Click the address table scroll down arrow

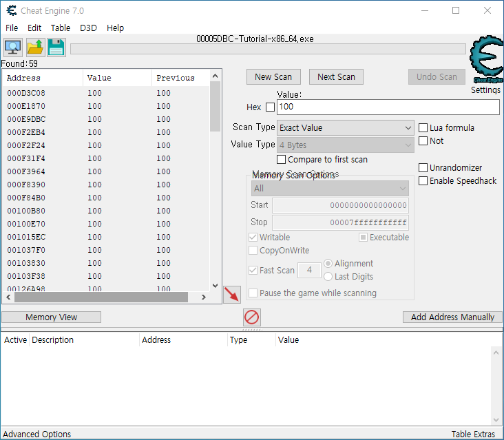click(496, 420)
